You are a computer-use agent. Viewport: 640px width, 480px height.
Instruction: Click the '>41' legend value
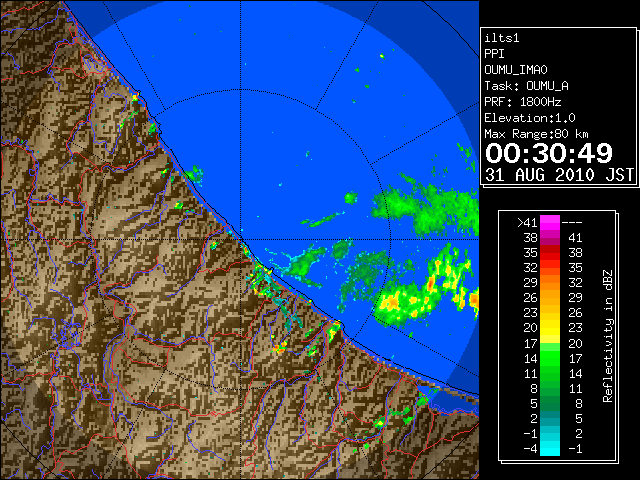pyautogui.click(x=527, y=223)
